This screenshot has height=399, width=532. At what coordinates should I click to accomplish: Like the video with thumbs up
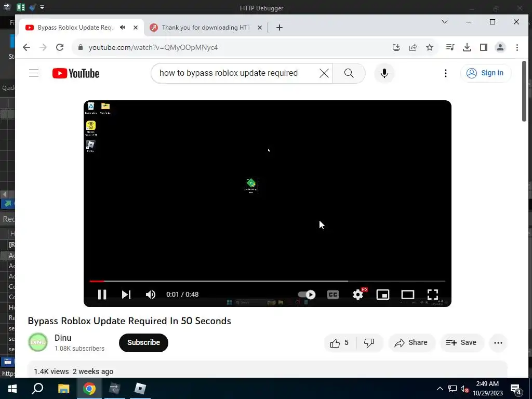click(340, 343)
